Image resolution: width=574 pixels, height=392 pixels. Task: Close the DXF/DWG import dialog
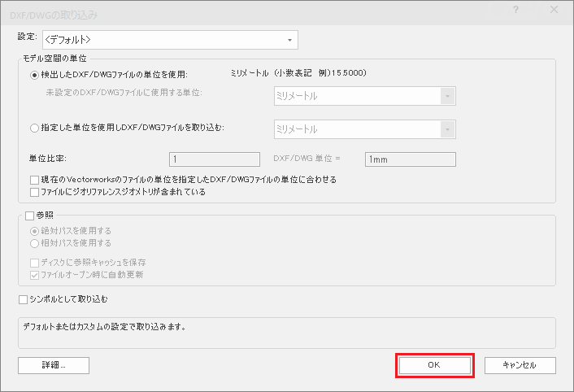tap(553, 10)
